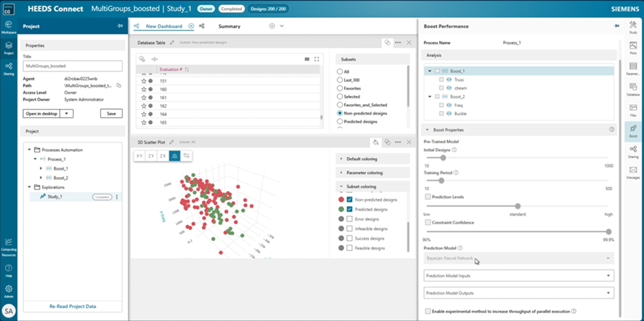Select the XY view
Screen dimensions: 644x321
(x=140, y=156)
